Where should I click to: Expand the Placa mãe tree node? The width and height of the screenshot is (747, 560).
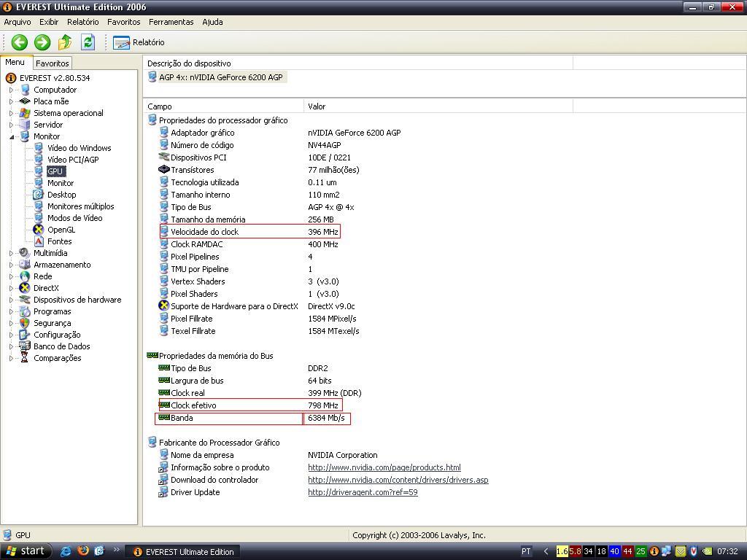11,101
